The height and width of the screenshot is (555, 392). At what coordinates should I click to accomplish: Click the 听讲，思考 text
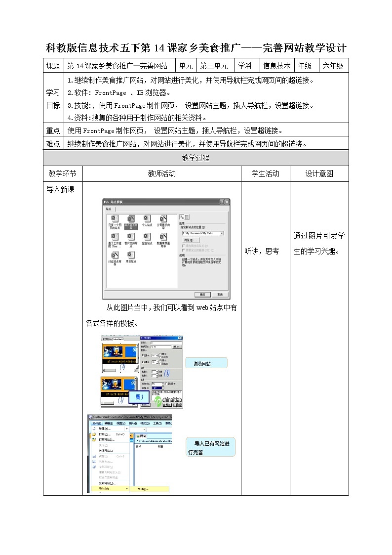tap(262, 251)
